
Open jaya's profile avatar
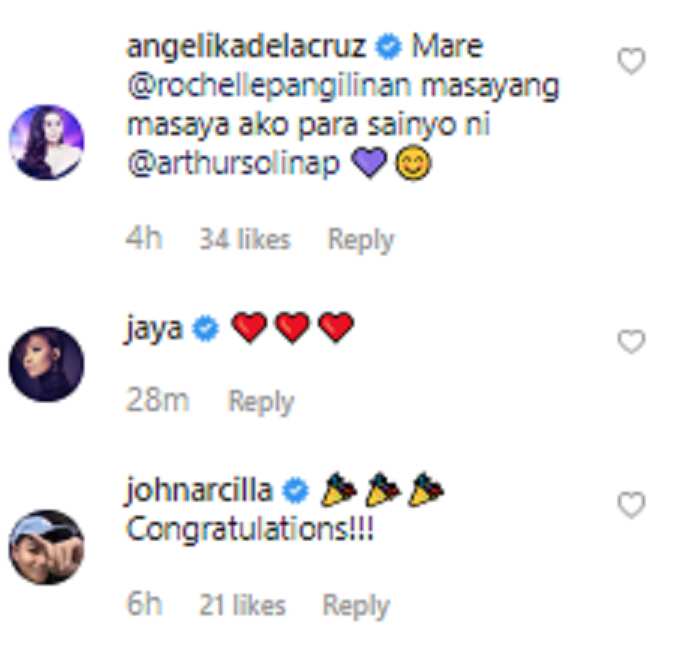click(x=46, y=364)
